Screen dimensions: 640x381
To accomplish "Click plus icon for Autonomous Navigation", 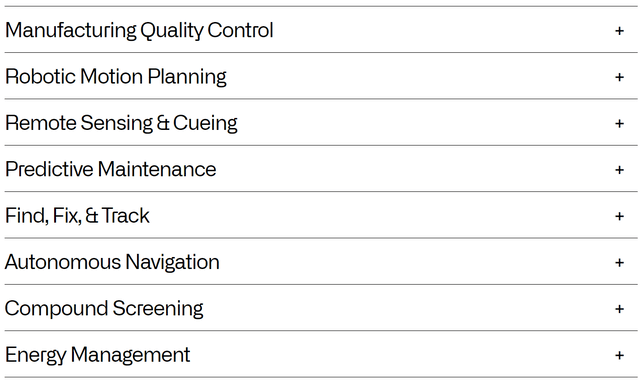I will pos(619,262).
